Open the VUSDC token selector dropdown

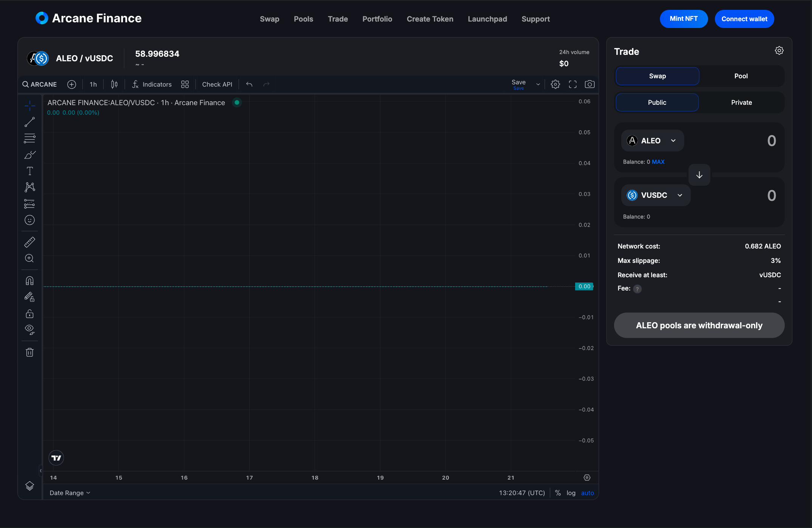pos(656,195)
